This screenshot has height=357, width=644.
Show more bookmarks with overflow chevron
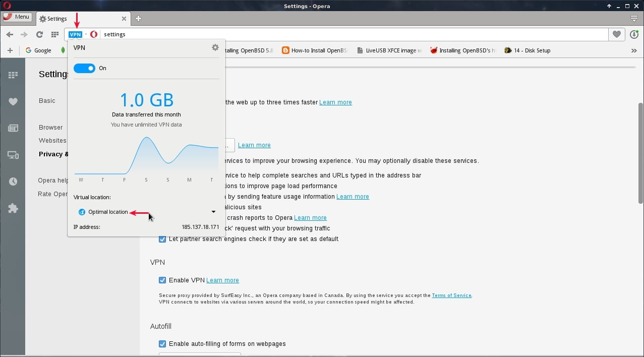coord(634,50)
